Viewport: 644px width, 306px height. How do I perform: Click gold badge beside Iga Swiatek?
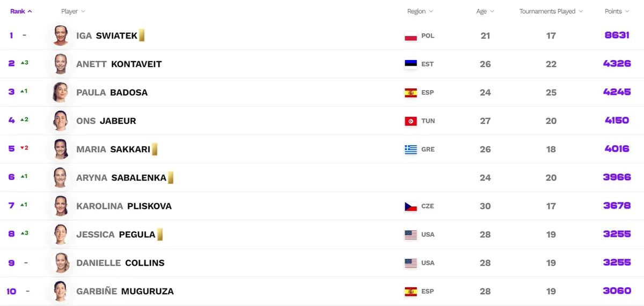142,36
